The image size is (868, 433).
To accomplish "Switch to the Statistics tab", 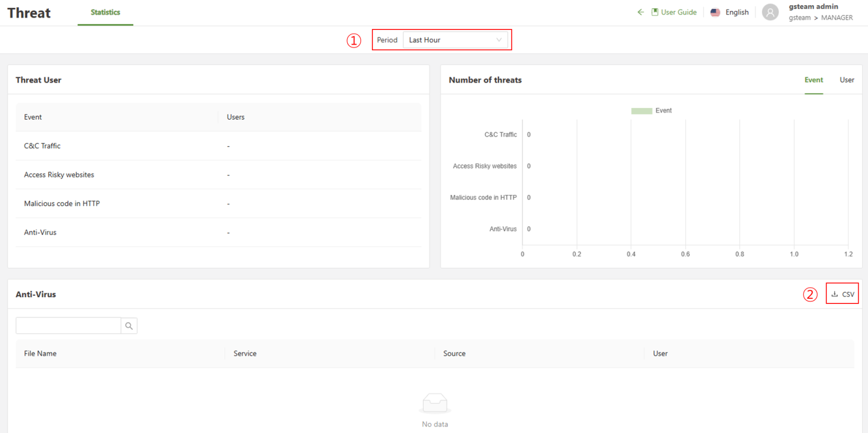I will click(x=105, y=12).
